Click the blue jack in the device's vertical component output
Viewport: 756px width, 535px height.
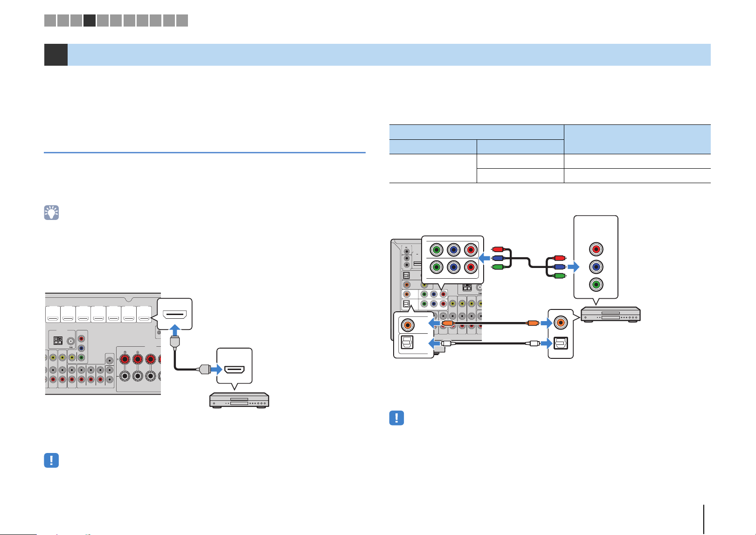(596, 267)
